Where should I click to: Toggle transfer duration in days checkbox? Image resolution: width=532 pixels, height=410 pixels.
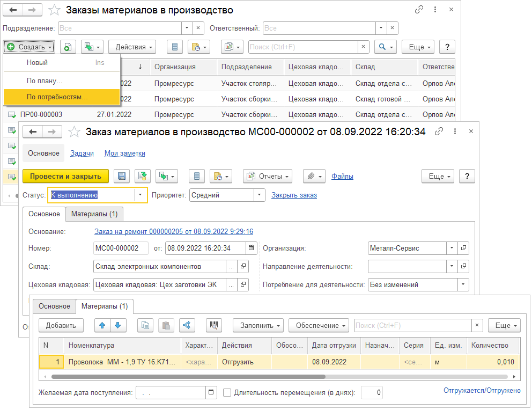pos(227,393)
